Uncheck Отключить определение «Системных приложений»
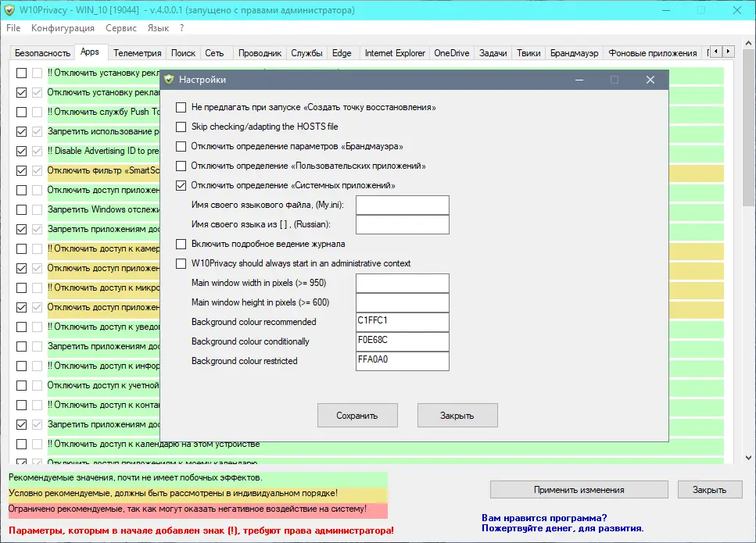This screenshot has height=543, width=756. 181,185
